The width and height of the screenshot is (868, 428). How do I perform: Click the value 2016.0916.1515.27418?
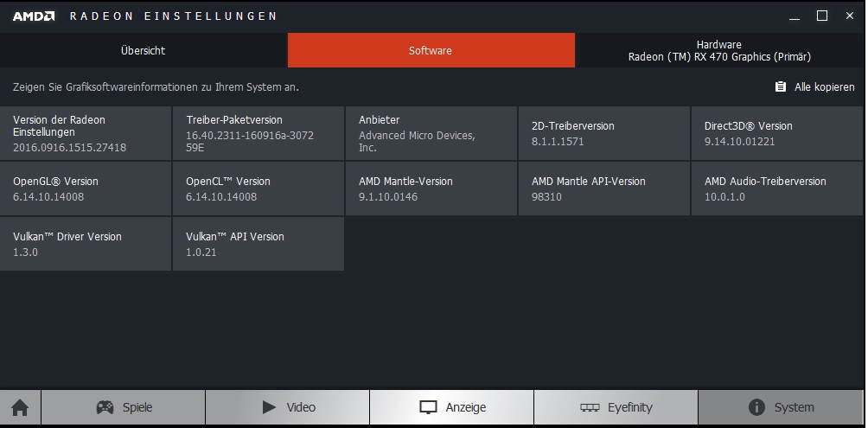(x=70, y=148)
